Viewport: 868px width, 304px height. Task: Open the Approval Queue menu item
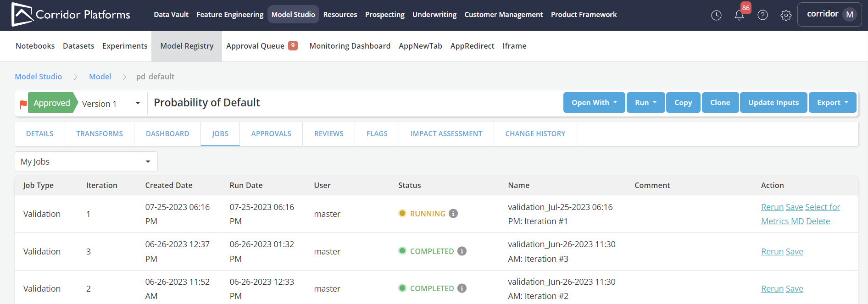tap(262, 46)
